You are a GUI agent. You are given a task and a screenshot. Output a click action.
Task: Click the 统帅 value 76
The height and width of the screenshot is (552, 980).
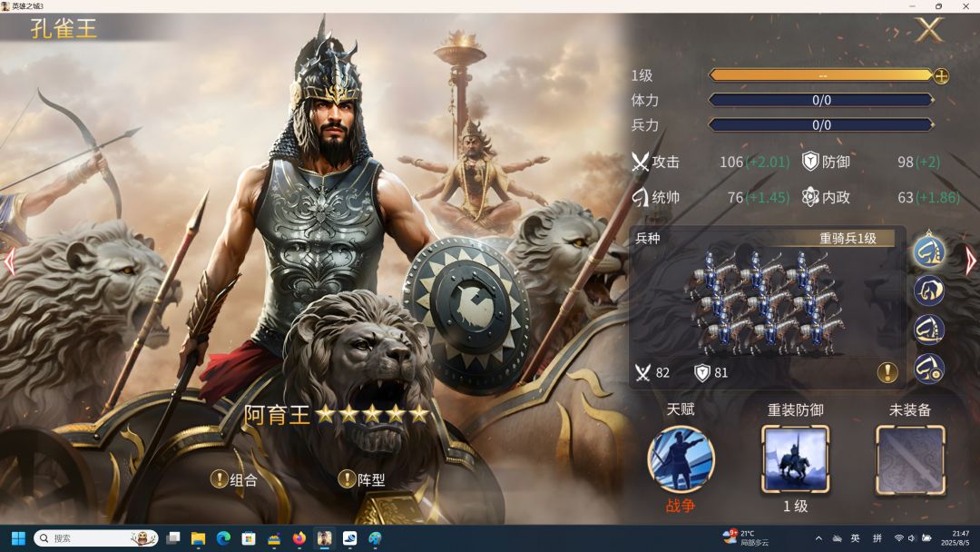(x=736, y=198)
